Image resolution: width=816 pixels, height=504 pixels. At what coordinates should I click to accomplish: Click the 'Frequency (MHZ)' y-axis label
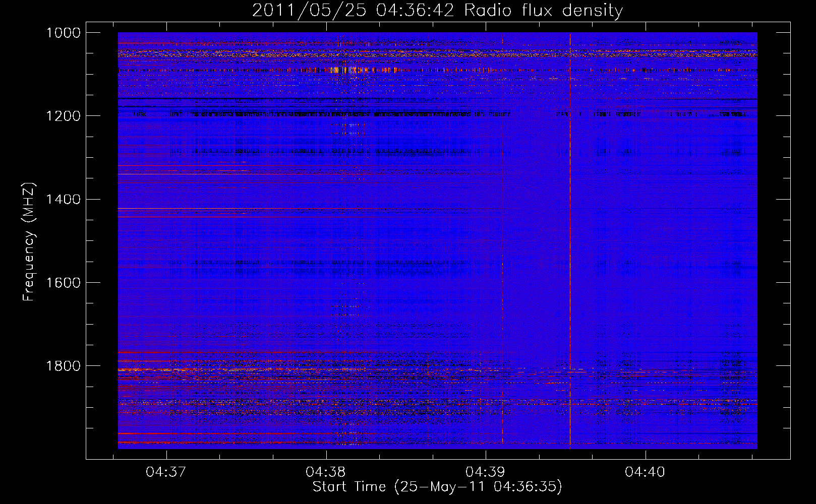click(x=29, y=242)
